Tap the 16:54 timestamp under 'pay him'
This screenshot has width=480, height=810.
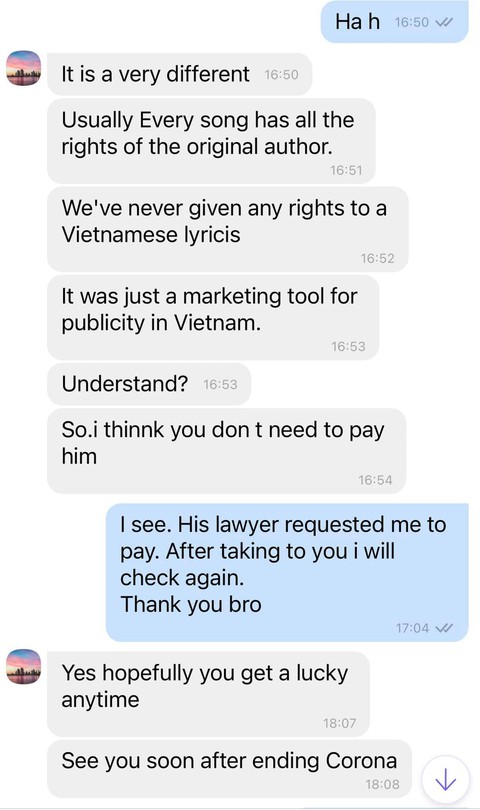coord(375,480)
